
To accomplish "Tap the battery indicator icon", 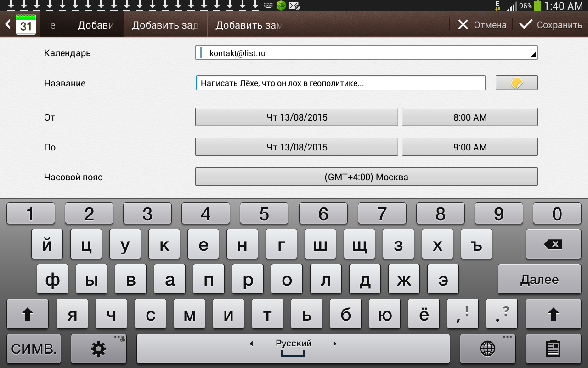I will point(538,6).
